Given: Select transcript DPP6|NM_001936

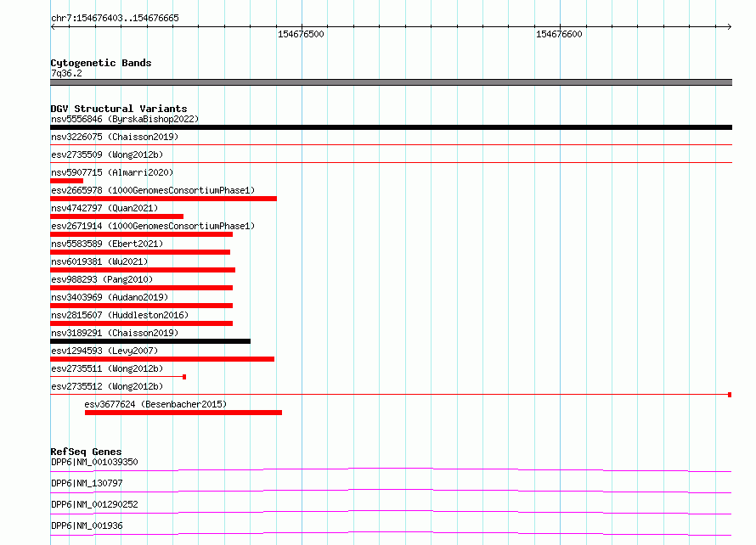Looking at the screenshot, I should (x=87, y=525).
